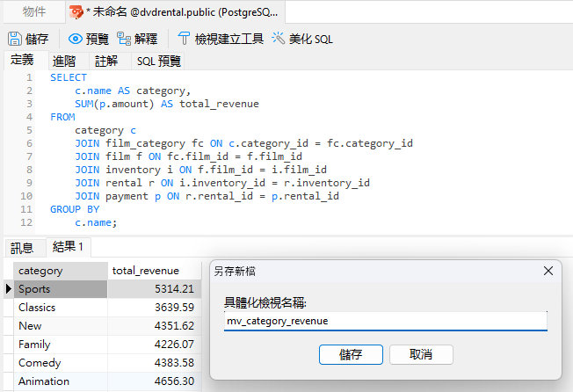Click line number 12 in the gutter
This screenshot has height=392, width=573.
(x=26, y=222)
